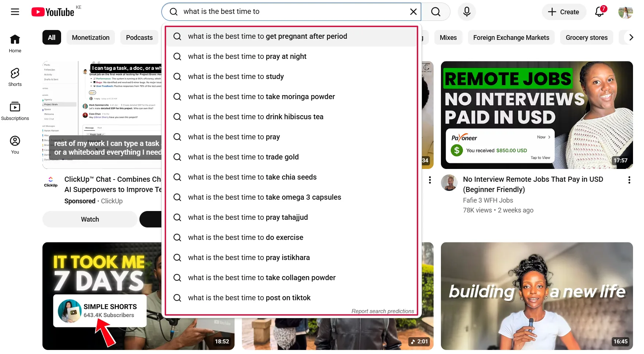Open the Fafie 3 WFH Jobs channel
Image resolution: width=644 pixels, height=354 pixels.
[x=488, y=200]
